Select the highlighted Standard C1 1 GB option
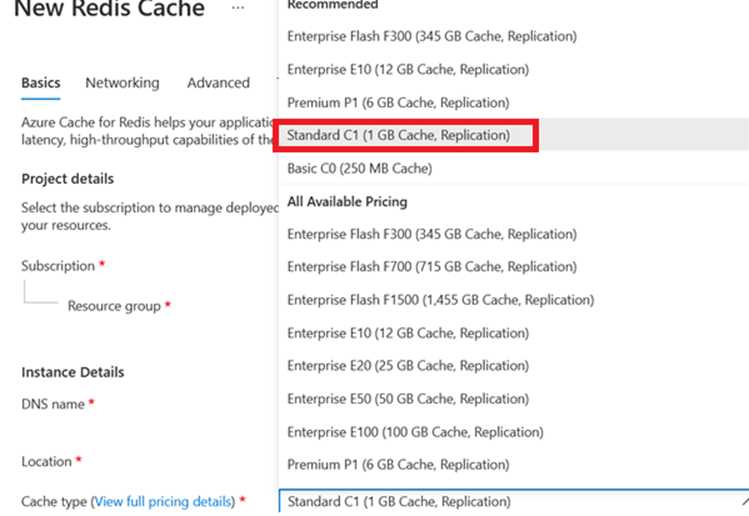749x516 pixels. point(398,135)
